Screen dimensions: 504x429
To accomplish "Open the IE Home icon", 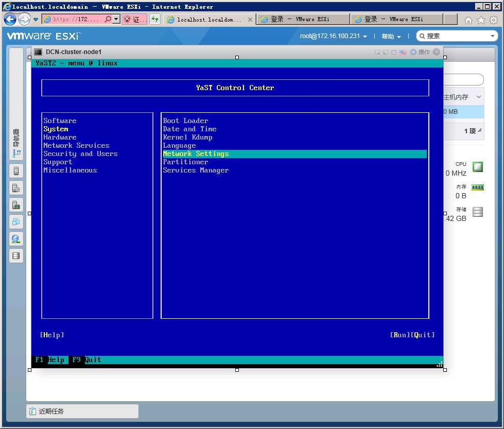I will pos(468,20).
